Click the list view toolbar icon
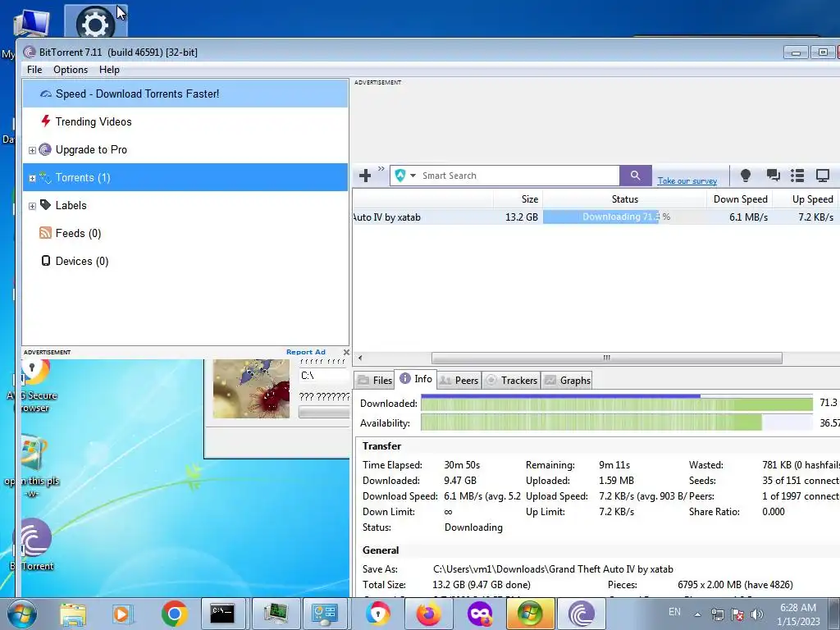 797,176
